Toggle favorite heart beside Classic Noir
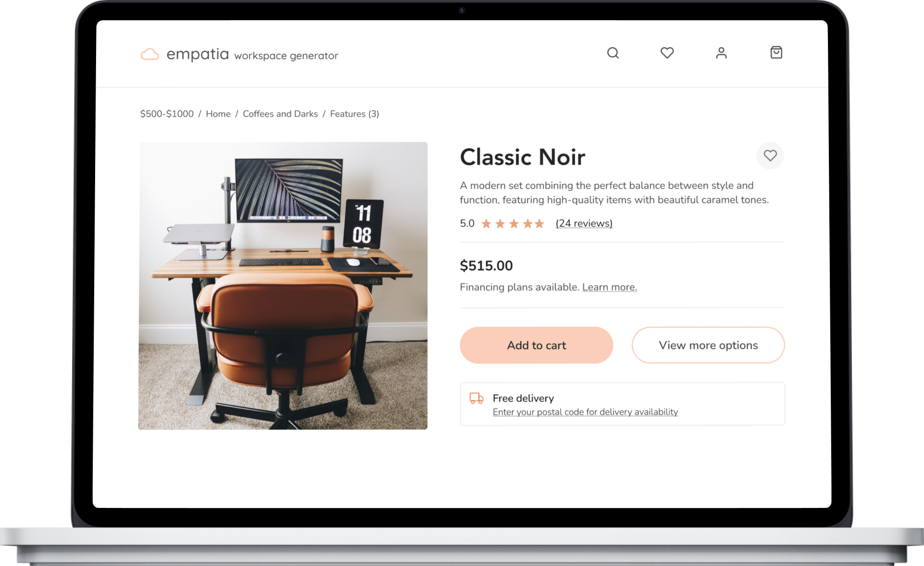Image resolution: width=924 pixels, height=566 pixels. (770, 156)
